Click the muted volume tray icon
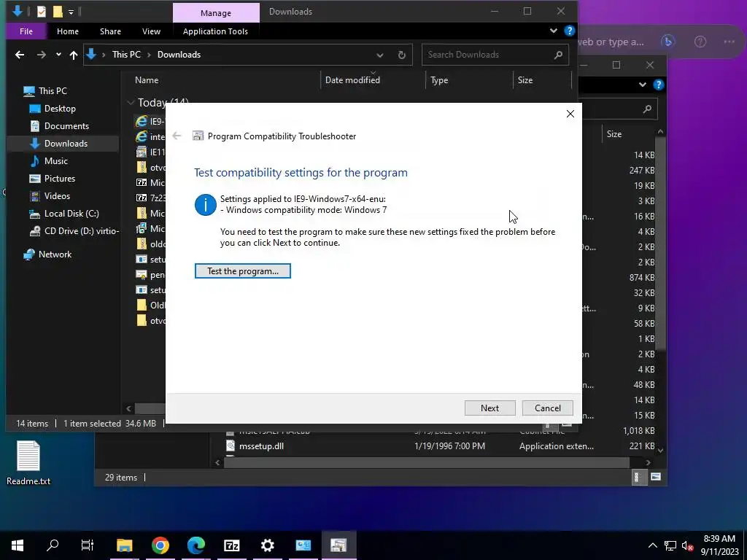The image size is (747, 560). 687,545
